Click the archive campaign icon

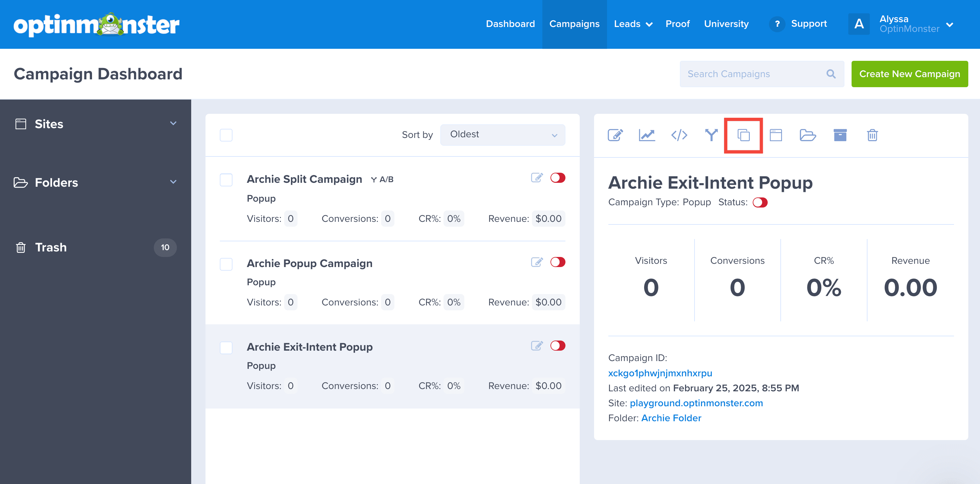click(x=840, y=135)
